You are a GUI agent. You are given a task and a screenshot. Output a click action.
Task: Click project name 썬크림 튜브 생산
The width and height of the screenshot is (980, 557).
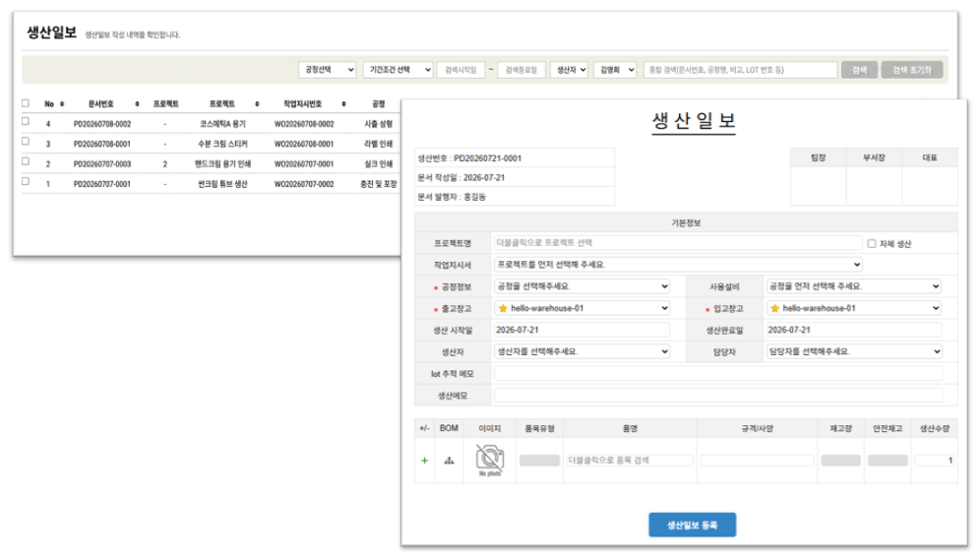222,184
